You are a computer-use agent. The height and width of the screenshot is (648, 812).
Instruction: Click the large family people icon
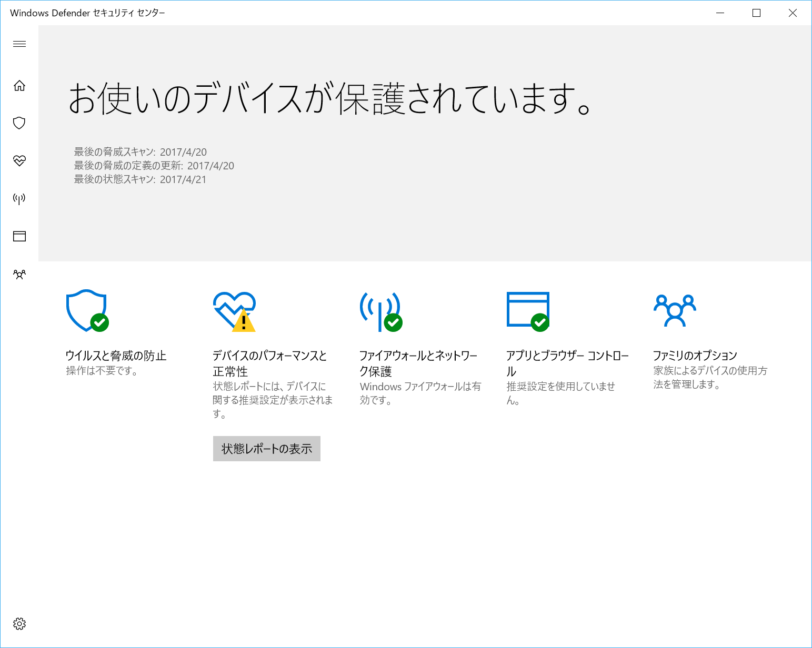675,310
